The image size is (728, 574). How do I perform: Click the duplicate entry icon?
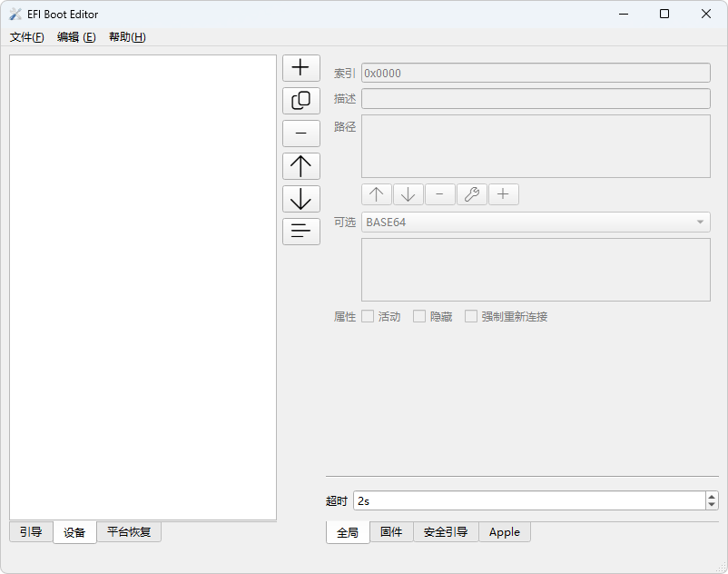300,101
